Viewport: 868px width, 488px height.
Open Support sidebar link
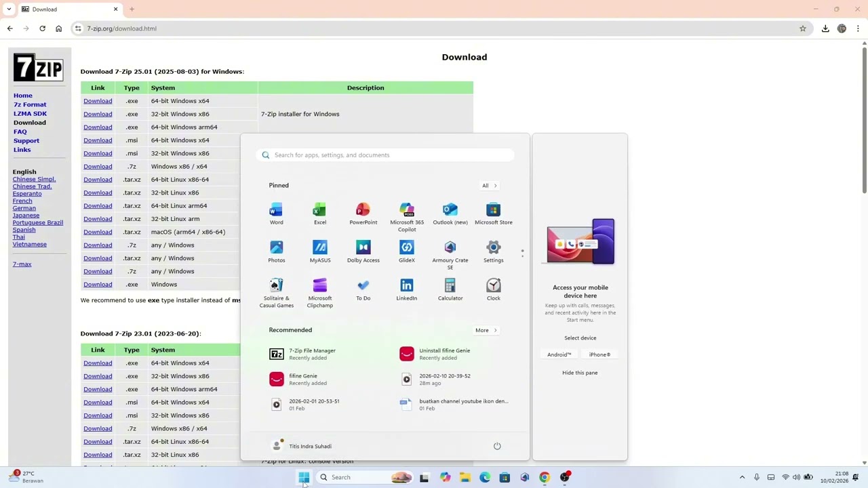(26, 140)
